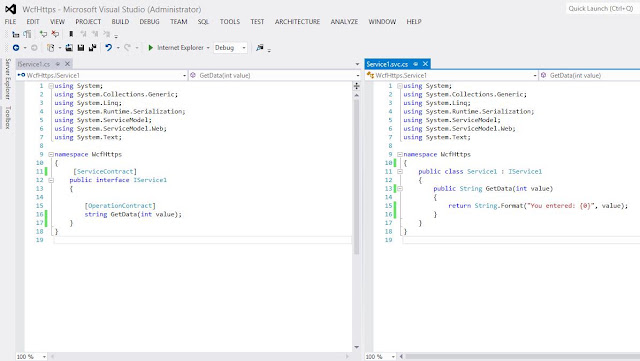Split the IService1.cs editor pane
The width and height of the screenshot is (640, 361).
[356, 86]
